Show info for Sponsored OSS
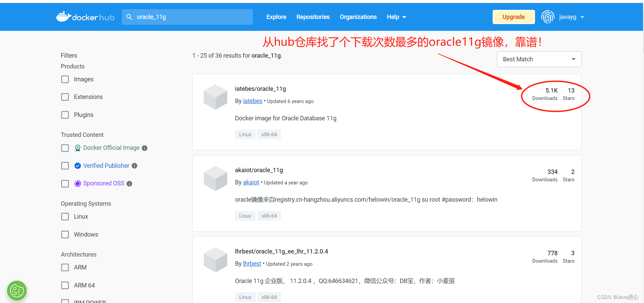Viewport: 644px width, 303px height. point(129,184)
